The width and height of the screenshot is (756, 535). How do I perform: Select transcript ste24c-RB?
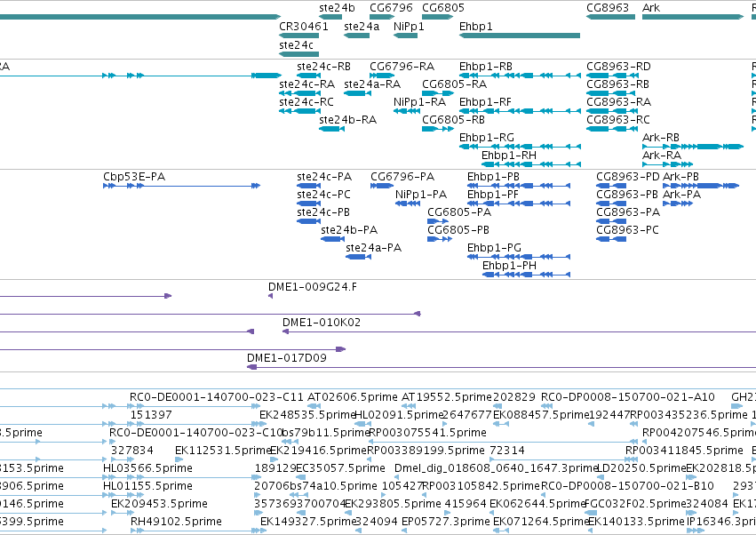(x=309, y=76)
